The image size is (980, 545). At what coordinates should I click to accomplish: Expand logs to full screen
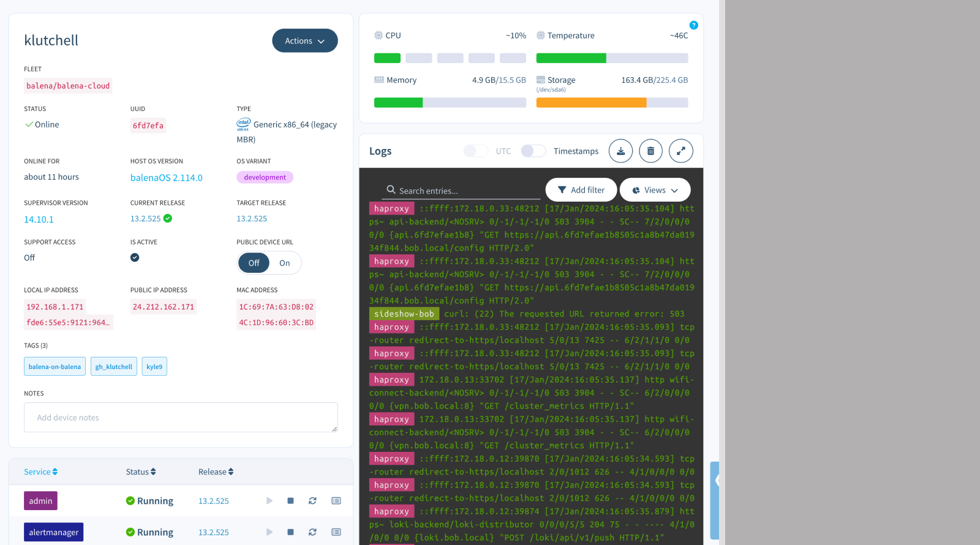680,151
